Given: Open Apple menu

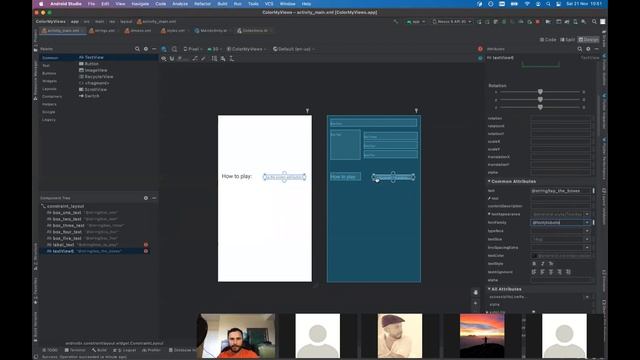Looking at the screenshot, I should pyautogui.click(x=41, y=4).
